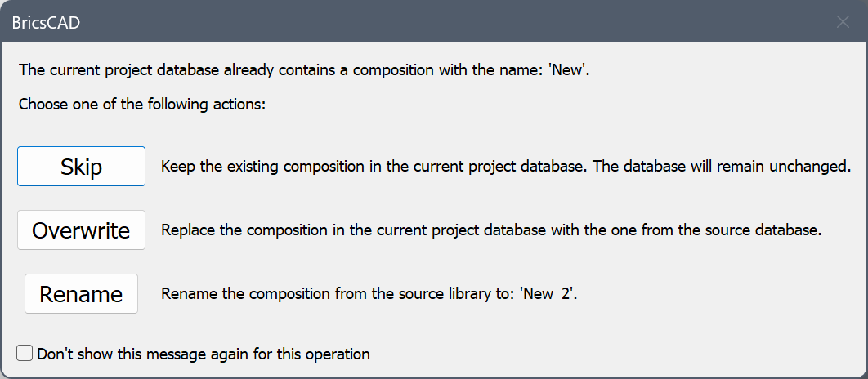Click the label 'Don't show this message again'

pyautogui.click(x=204, y=354)
